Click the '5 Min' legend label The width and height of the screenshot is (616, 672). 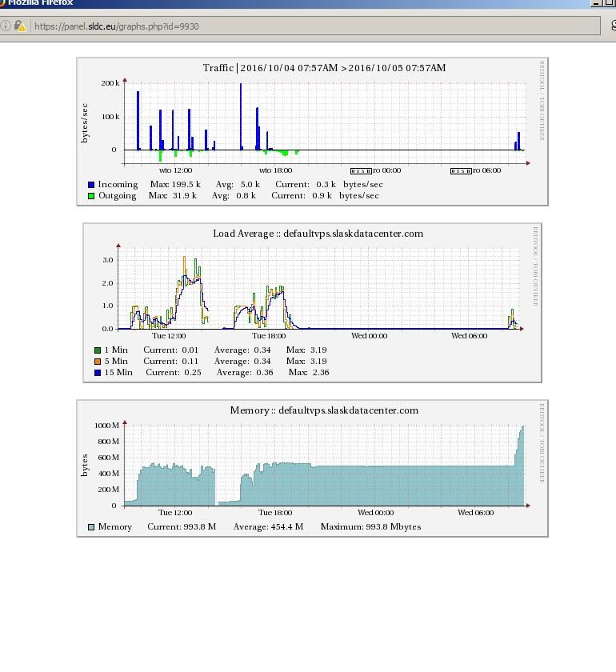point(116,361)
